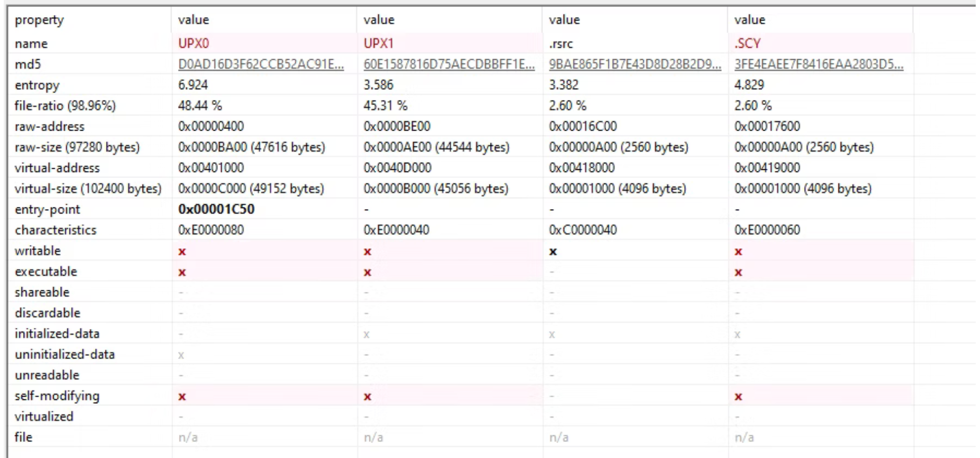The height and width of the screenshot is (458, 980).
Task: Select the entropy value 6.924
Action: (x=193, y=85)
